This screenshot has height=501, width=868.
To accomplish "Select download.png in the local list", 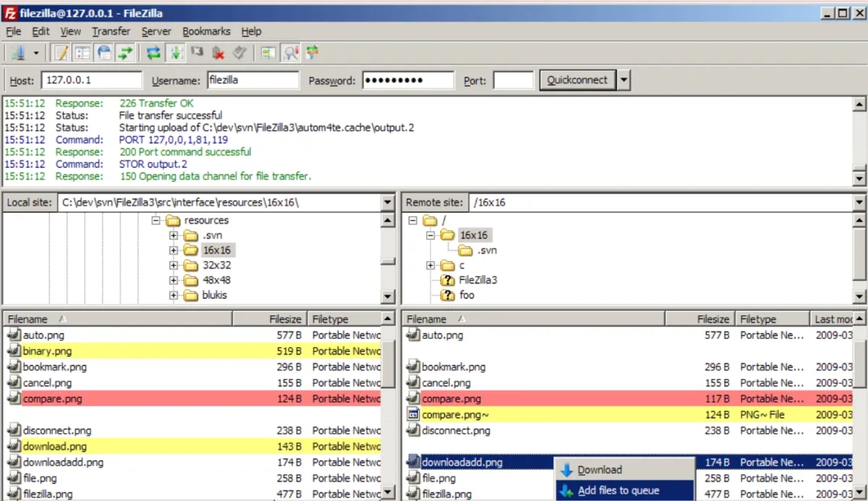I will (192, 447).
